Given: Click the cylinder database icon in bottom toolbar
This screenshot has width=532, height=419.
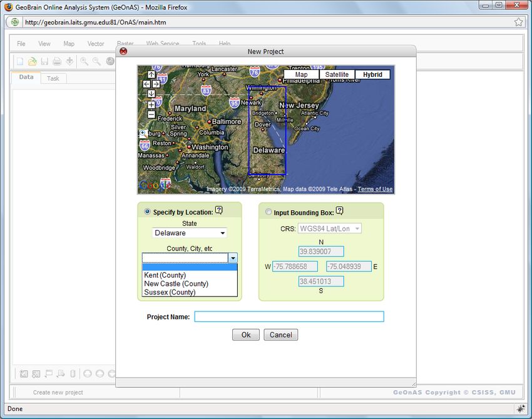Looking at the screenshot, I should coord(73,373).
